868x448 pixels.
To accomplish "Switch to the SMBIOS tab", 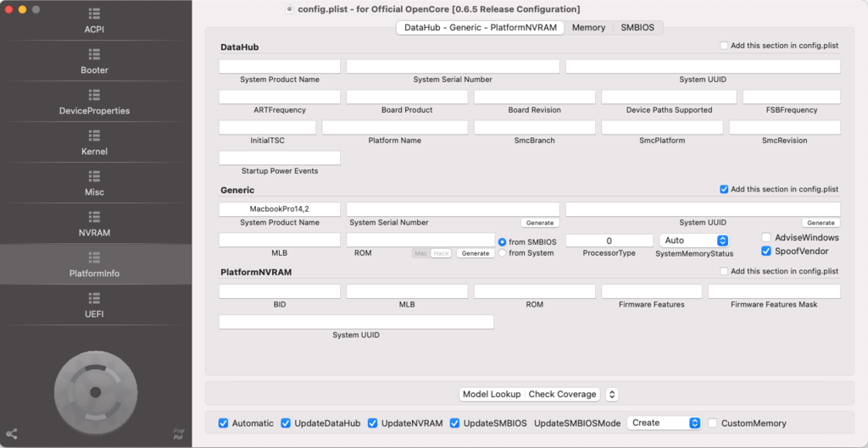I will coord(637,28).
